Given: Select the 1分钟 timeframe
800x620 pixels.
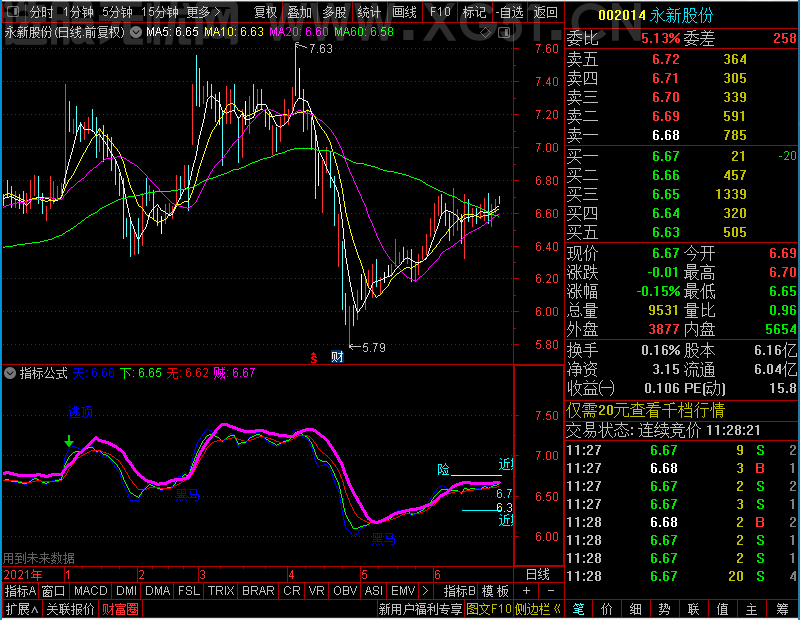Looking at the screenshot, I should tap(79, 12).
